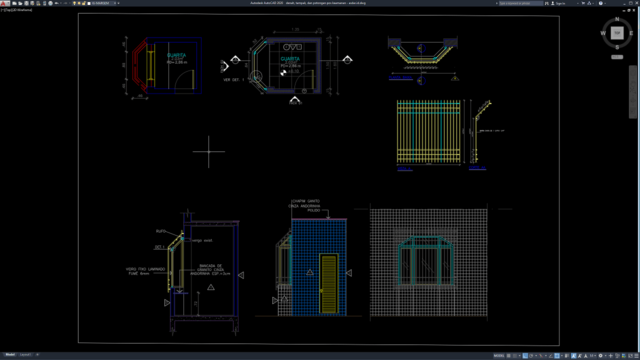The height and width of the screenshot is (360, 640).
Task: Click the clean screen icon in status bar
Action: pyautogui.click(x=631, y=356)
